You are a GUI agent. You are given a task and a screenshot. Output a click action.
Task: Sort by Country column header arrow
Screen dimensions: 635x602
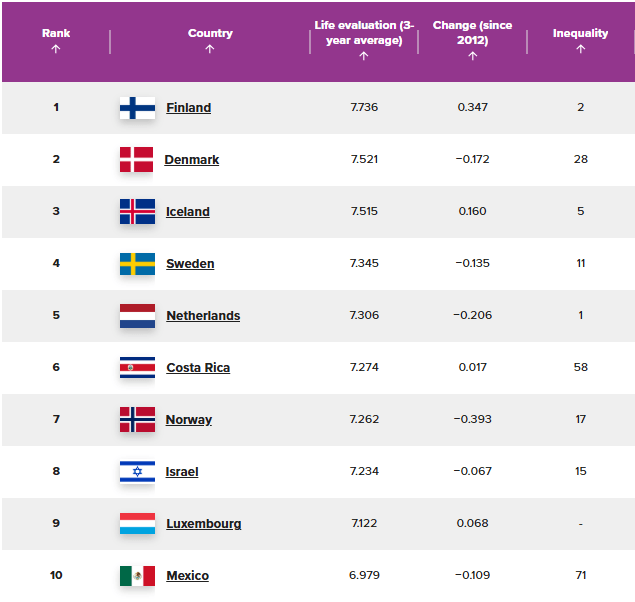pos(210,49)
